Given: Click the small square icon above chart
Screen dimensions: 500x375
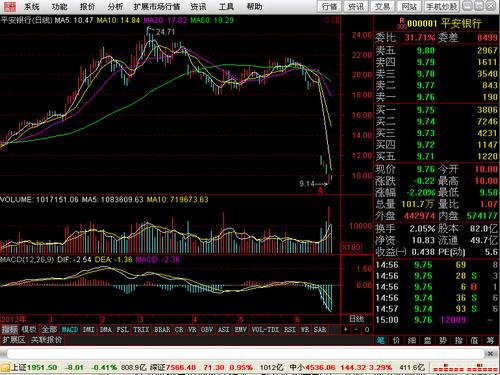Looking at the screenshot, I should [x=335, y=21].
